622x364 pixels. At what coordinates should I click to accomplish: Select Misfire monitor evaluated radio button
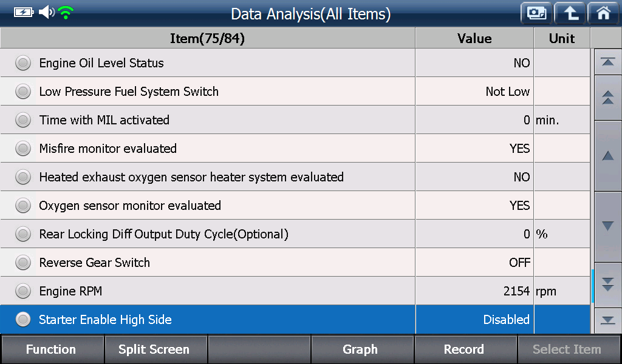pos(23,149)
